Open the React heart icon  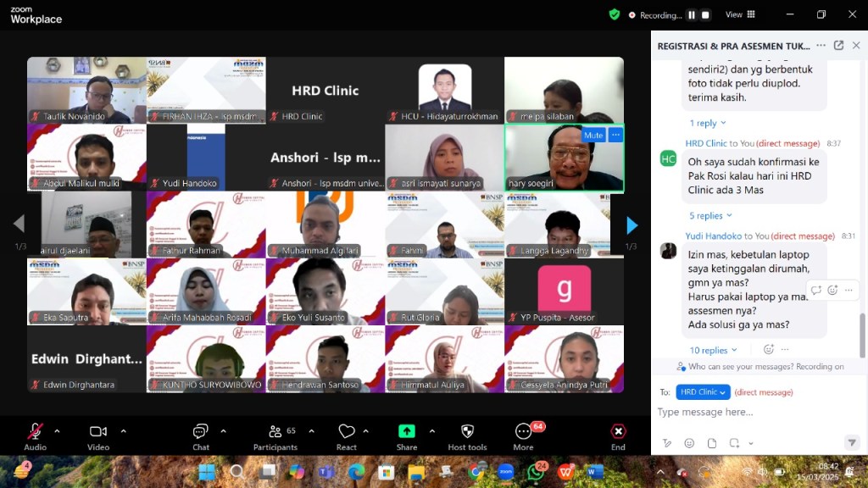point(347,433)
